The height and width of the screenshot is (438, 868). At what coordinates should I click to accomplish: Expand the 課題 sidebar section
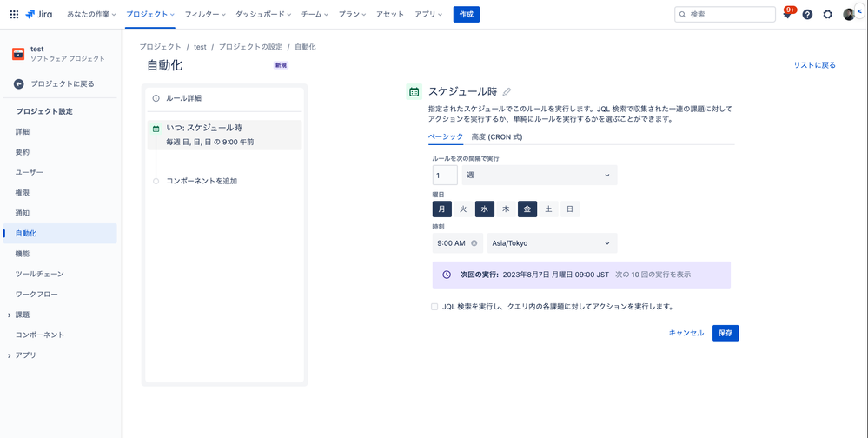click(x=10, y=315)
